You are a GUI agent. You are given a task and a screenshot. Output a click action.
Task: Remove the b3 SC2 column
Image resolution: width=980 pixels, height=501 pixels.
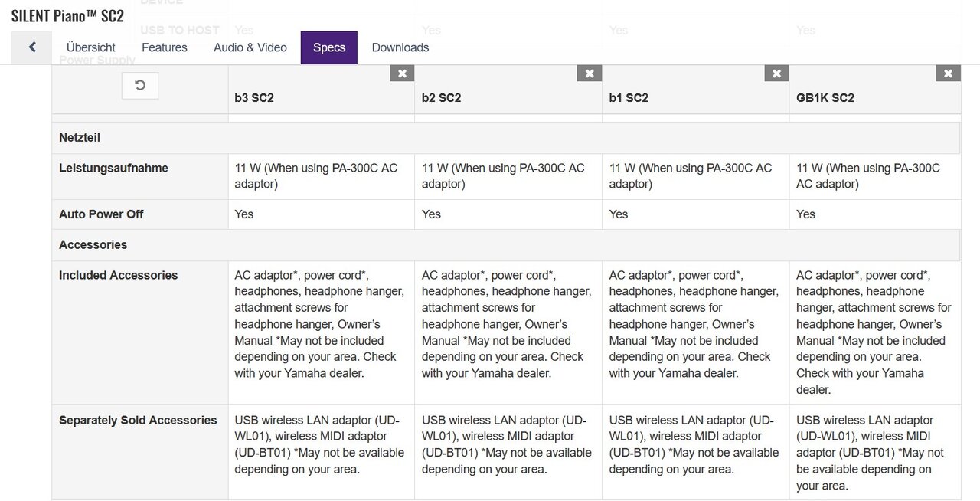402,74
